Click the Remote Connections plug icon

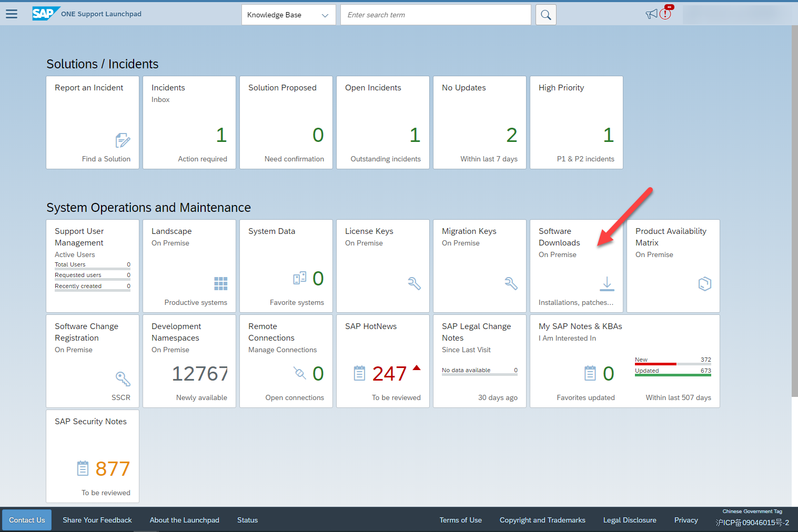(x=300, y=373)
